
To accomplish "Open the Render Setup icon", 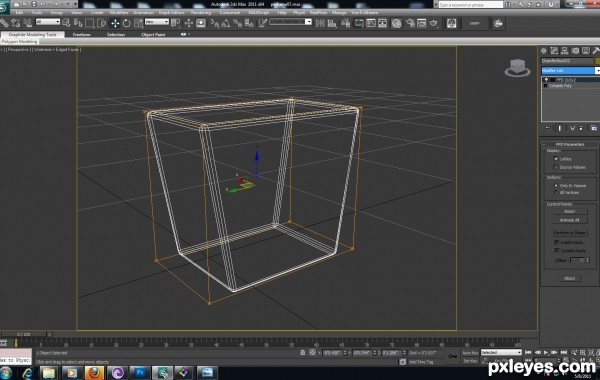I will (x=410, y=24).
